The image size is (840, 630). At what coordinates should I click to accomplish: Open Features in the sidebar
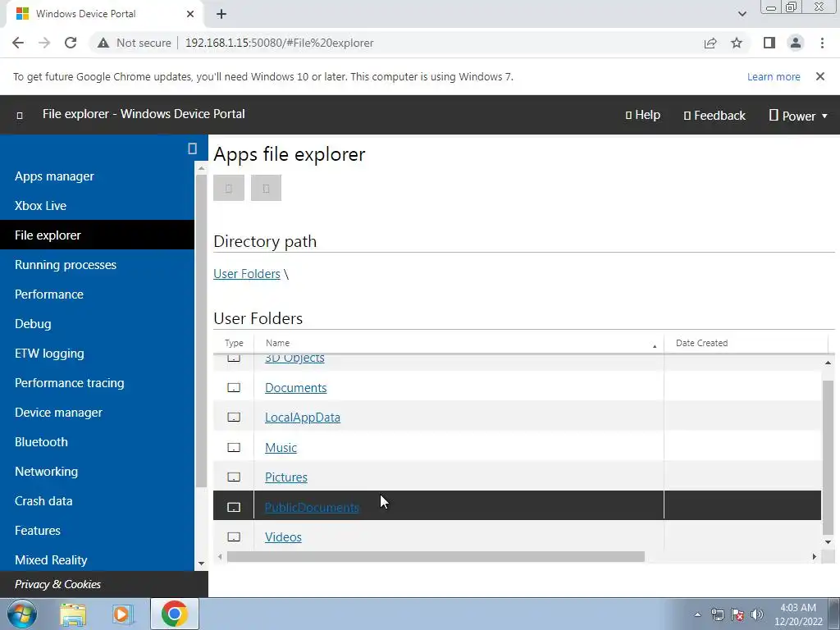(97, 530)
